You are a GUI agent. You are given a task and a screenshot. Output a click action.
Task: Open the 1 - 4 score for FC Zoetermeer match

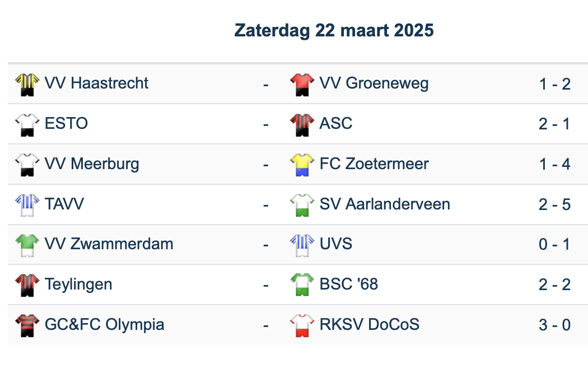554,165
